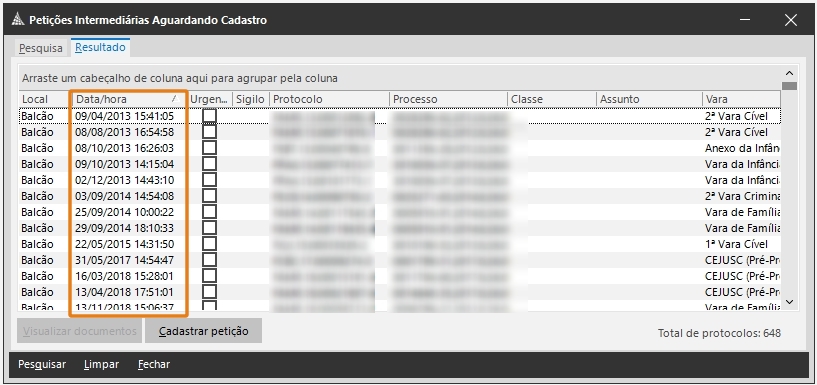Tick the Urgente checkbox for 09/04/2013 row
Image resolution: width=817 pixels, height=385 pixels.
coord(209,116)
